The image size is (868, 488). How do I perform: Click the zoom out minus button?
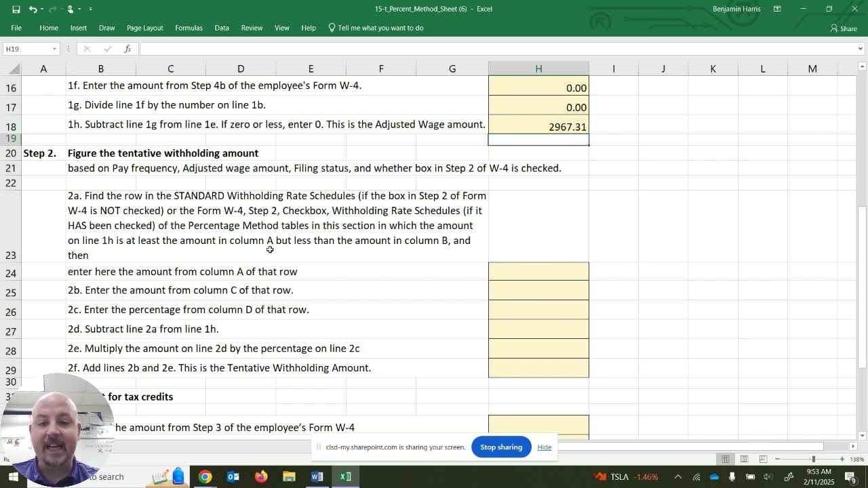(777, 460)
